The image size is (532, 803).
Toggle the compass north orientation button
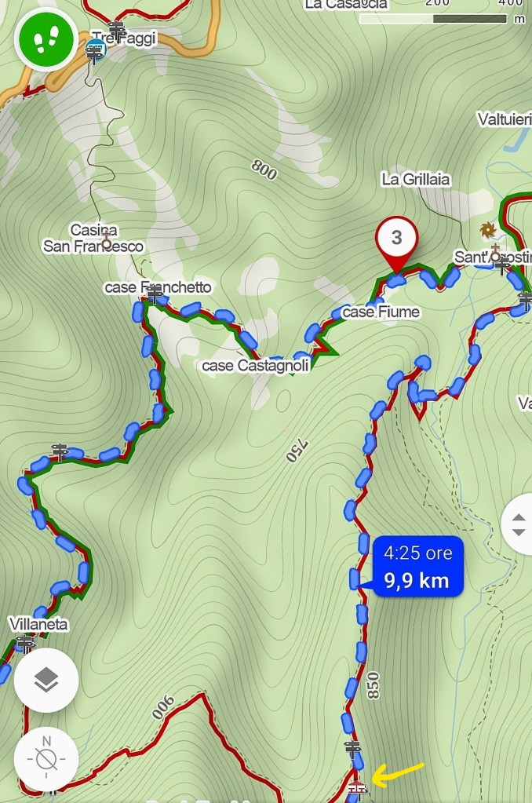tap(46, 759)
